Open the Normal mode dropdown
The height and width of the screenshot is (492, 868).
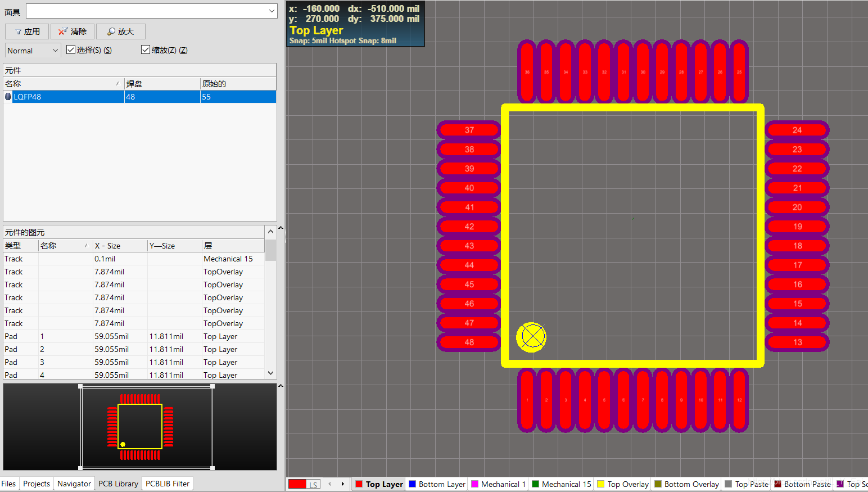pyautogui.click(x=55, y=51)
